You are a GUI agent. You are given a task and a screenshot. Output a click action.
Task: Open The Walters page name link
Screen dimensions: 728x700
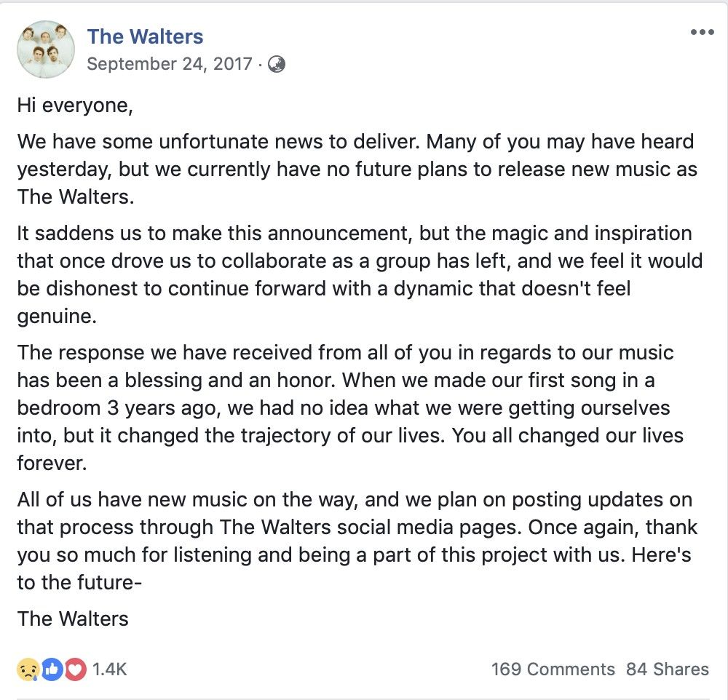tap(145, 36)
